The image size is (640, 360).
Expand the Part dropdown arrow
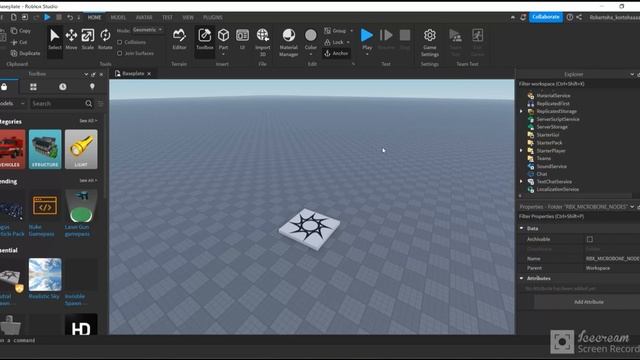(x=223, y=54)
